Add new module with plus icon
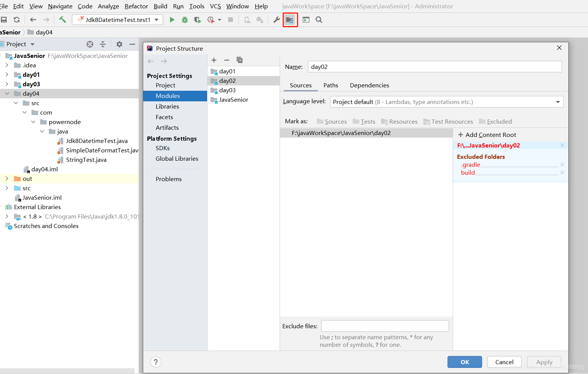 tap(214, 60)
